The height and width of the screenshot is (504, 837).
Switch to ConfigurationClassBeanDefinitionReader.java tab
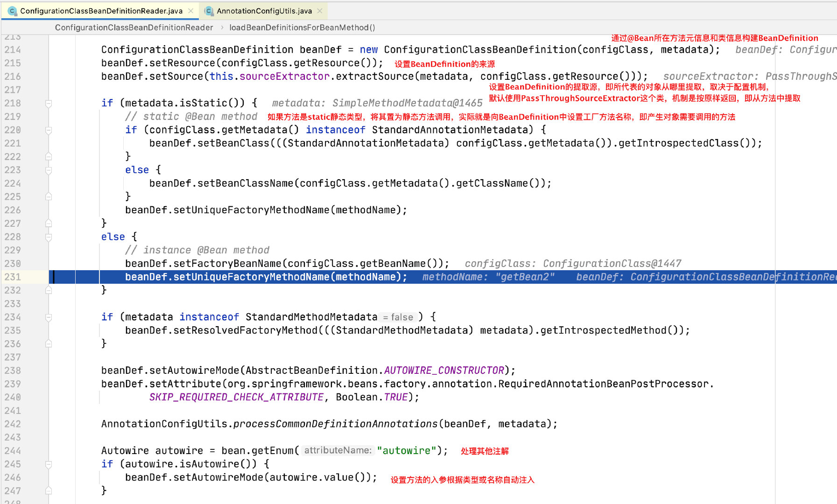101,11
